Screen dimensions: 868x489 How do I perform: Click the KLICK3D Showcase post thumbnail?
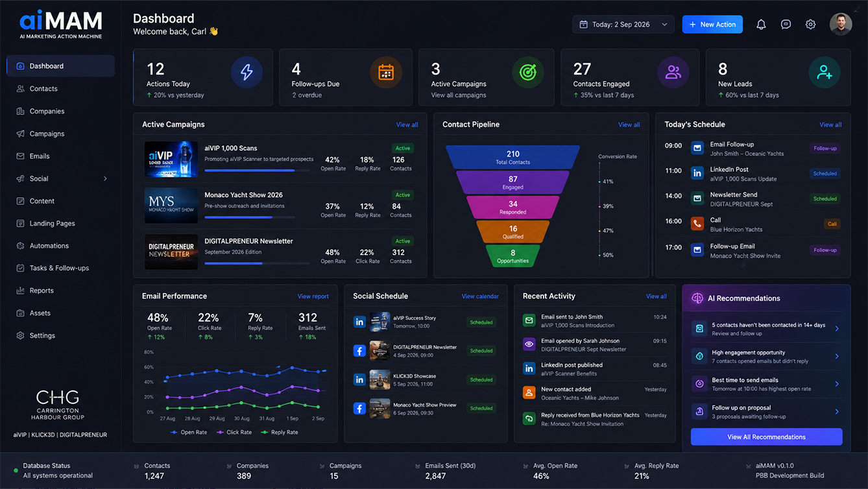[380, 379]
